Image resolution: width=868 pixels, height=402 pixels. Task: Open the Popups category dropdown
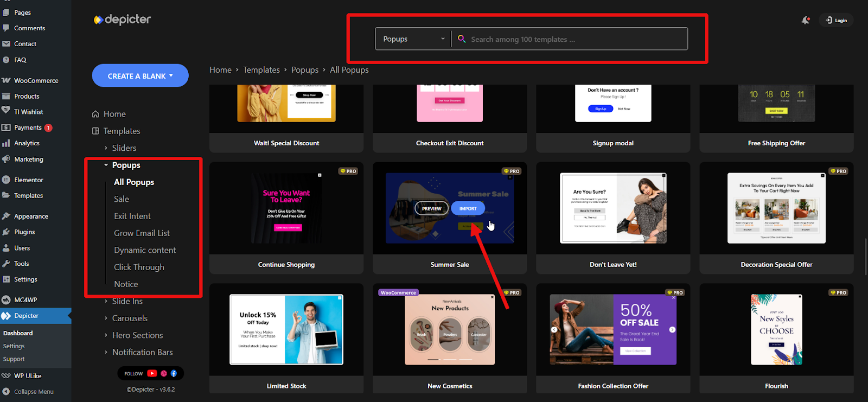(413, 39)
